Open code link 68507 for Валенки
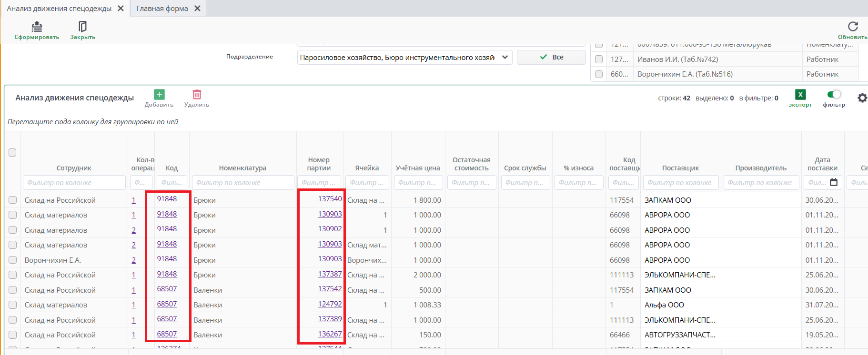 coord(167,289)
